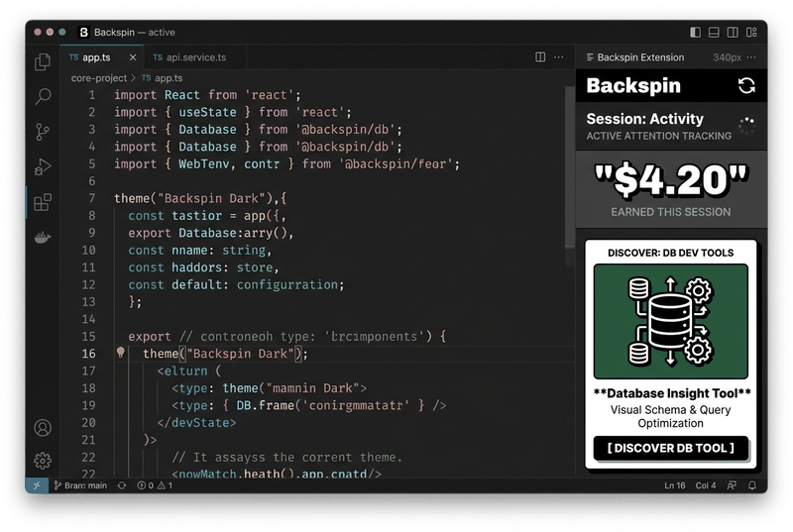Open the Accounts profile icon
The image size is (793, 532).
43,427
